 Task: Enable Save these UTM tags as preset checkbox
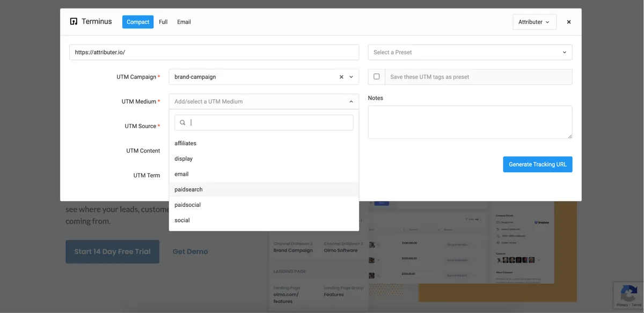(x=376, y=77)
